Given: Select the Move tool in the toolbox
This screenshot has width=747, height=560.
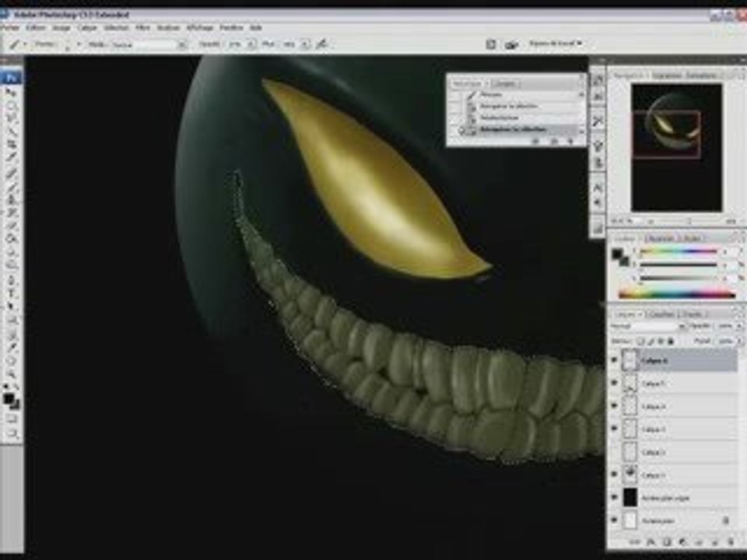Looking at the screenshot, I should click(x=11, y=92).
